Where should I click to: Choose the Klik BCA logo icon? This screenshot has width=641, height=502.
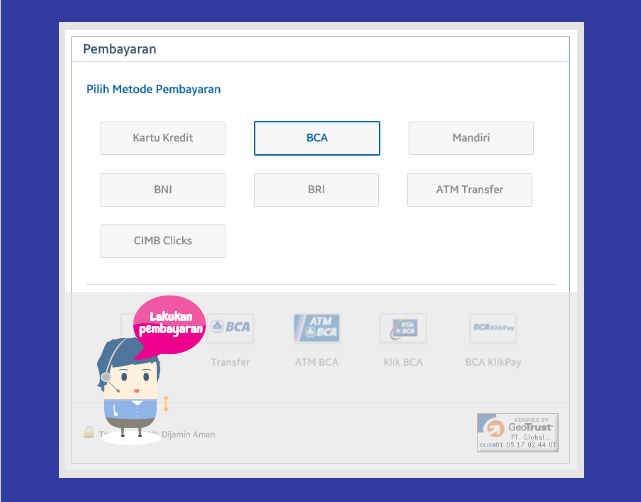403,328
